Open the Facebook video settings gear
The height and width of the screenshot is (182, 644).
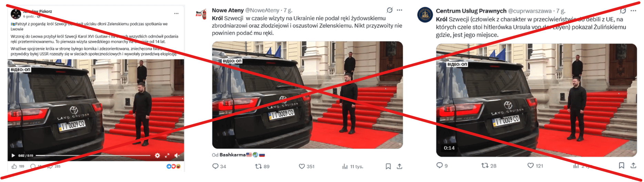(x=157, y=155)
